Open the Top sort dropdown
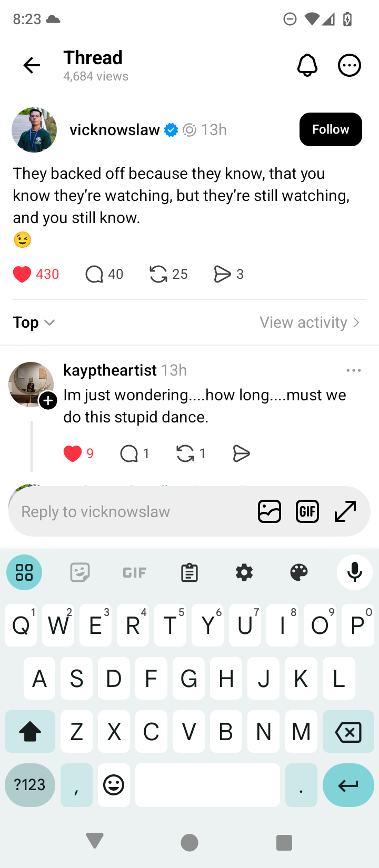 tap(34, 322)
